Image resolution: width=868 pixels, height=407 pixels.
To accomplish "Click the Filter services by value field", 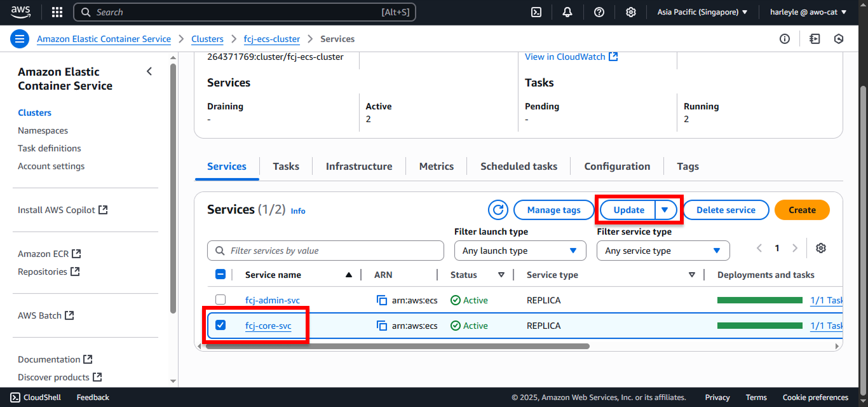I will (325, 251).
